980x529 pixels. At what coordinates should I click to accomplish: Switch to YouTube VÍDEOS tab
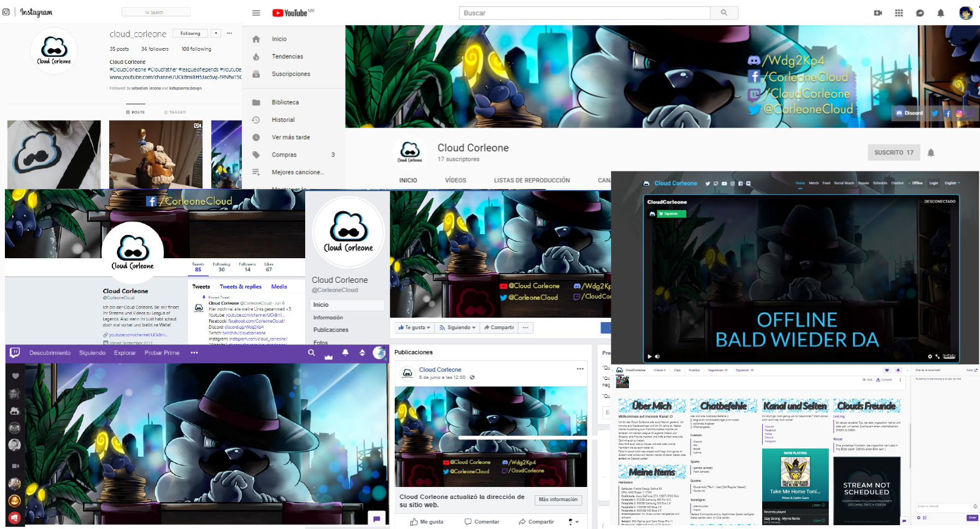coord(455,180)
